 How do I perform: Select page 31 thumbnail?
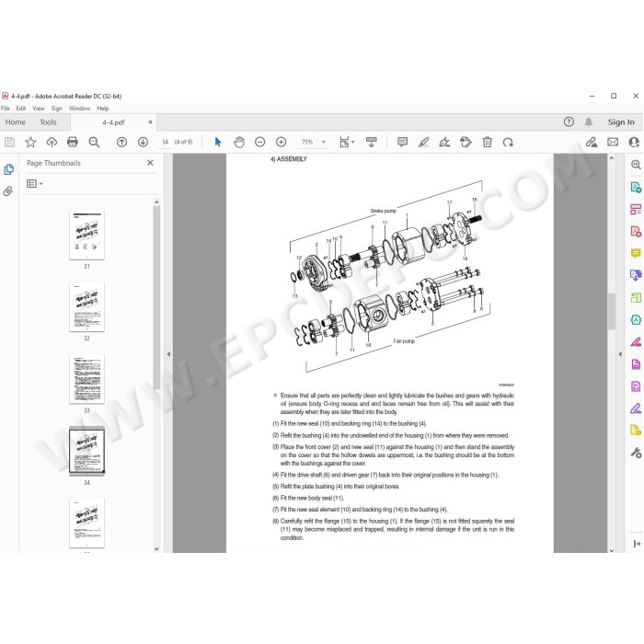(x=86, y=235)
